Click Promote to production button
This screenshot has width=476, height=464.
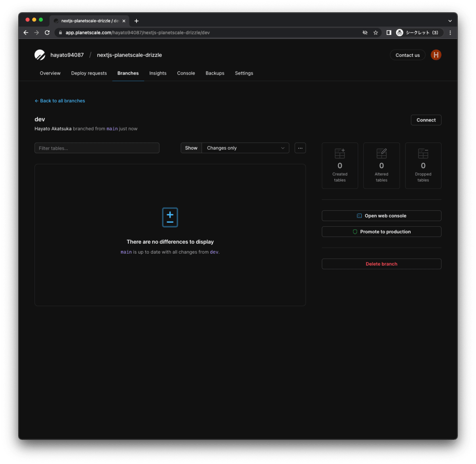[x=382, y=232]
